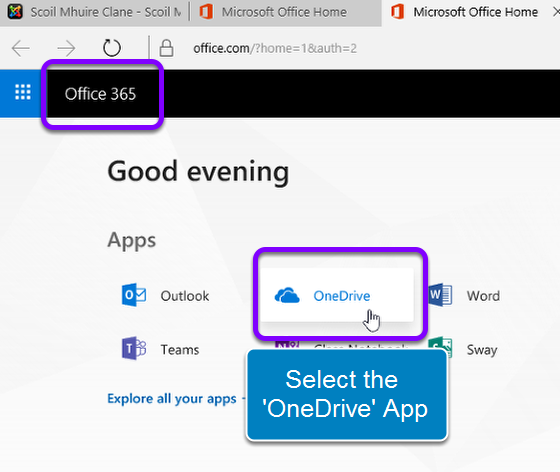
Task: Switch to the middle Microsoft Office Home tab
Action: [285, 12]
